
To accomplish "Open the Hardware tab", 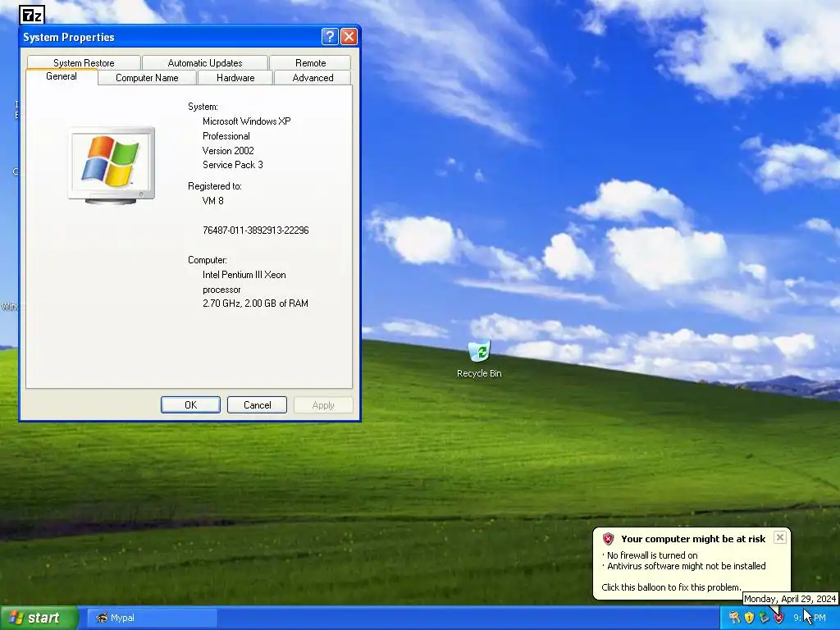I will (235, 78).
